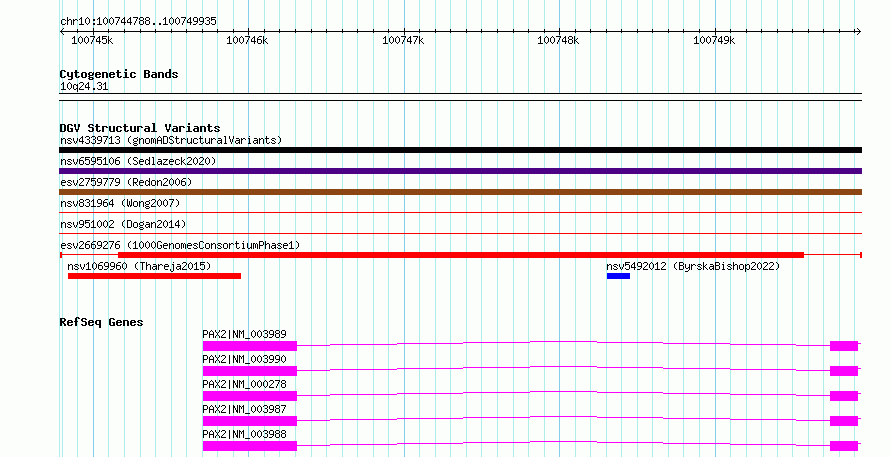Click the Cytogenetic Bands track title
Image resolution: width=890 pixels, height=457 pixels.
(119, 74)
